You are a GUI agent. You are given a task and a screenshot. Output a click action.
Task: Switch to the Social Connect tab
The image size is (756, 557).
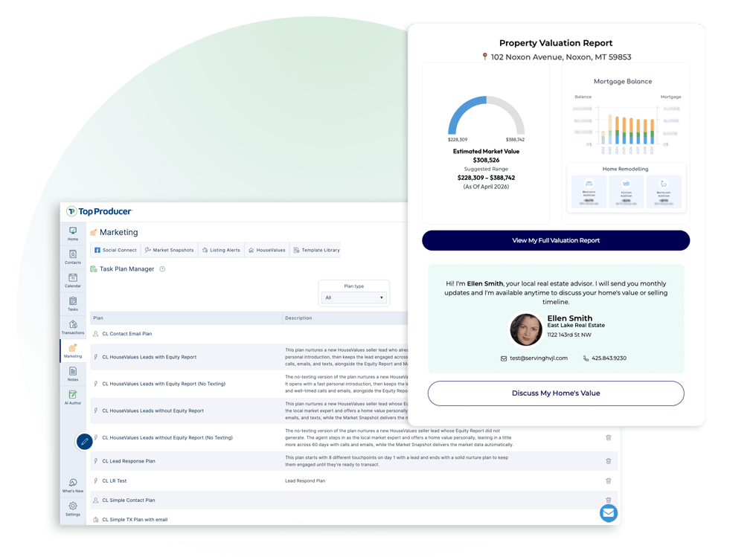pyautogui.click(x=116, y=250)
